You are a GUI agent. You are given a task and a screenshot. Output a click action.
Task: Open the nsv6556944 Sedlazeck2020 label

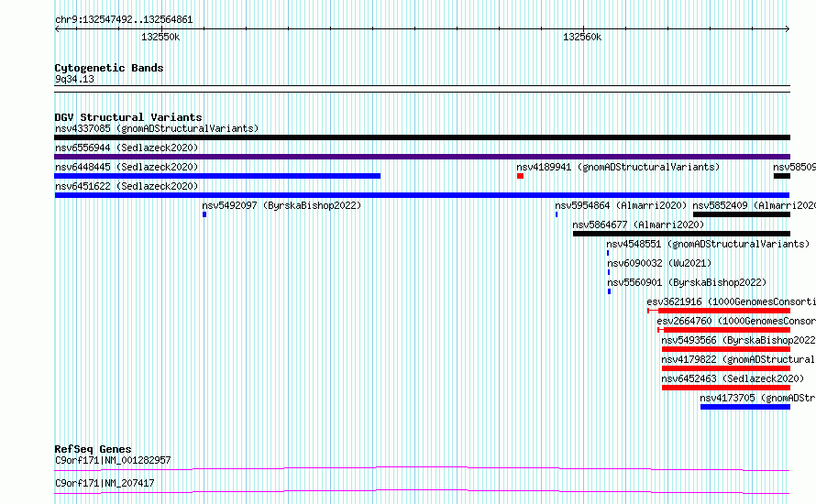click(127, 148)
